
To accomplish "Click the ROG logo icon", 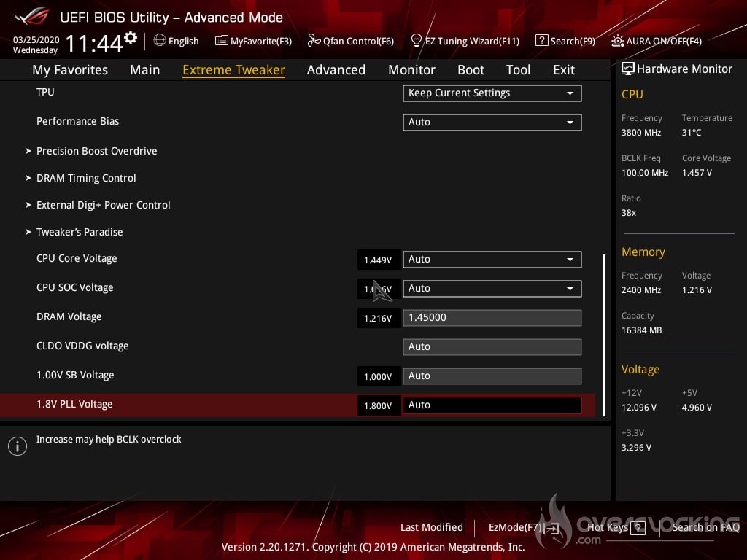I will [x=32, y=17].
